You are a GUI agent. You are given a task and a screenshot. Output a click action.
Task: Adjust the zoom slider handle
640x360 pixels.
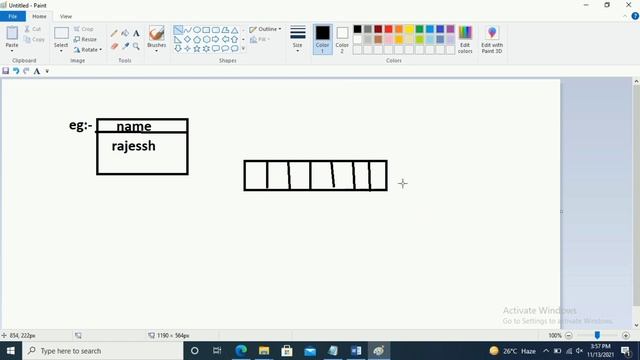[597, 336]
